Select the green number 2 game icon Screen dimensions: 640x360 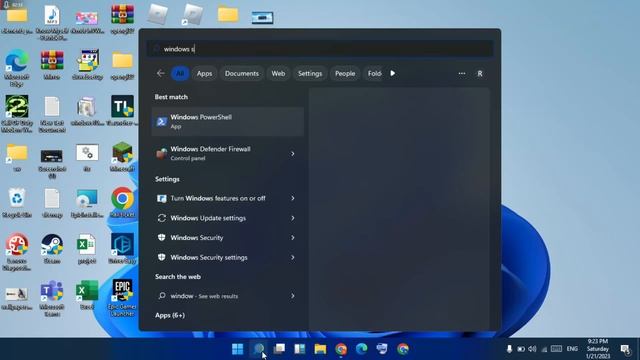(x=17, y=114)
